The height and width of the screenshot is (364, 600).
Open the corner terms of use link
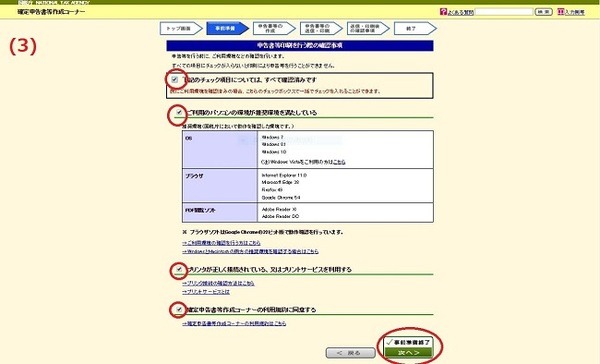pyautogui.click(x=234, y=323)
